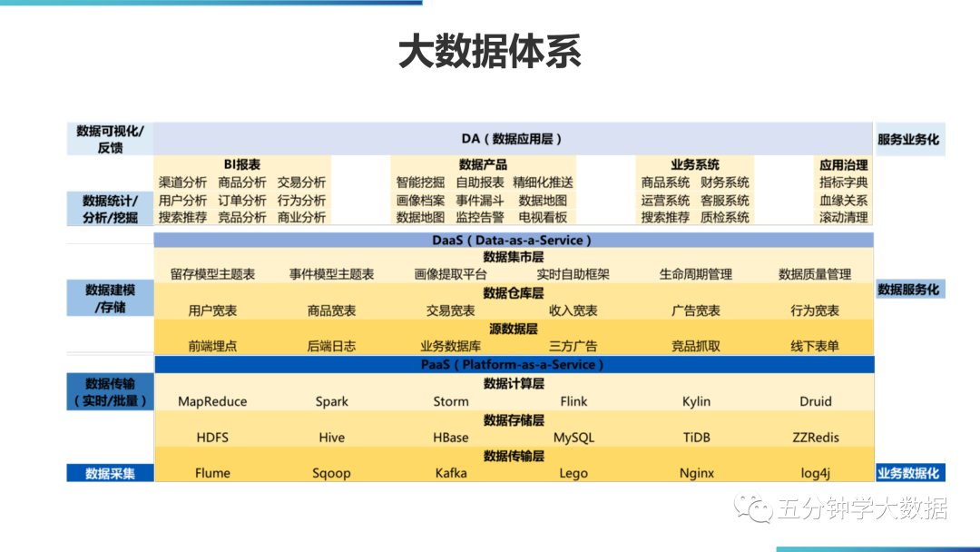Click the 数据服务化 label on the right
The height and width of the screenshot is (552, 980).
click(x=908, y=290)
